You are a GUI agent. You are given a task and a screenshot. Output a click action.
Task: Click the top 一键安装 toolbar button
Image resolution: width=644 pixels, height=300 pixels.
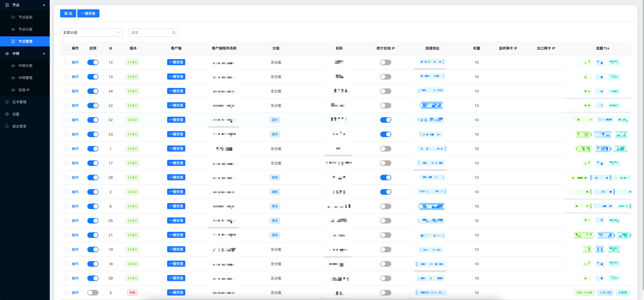pyautogui.click(x=88, y=13)
